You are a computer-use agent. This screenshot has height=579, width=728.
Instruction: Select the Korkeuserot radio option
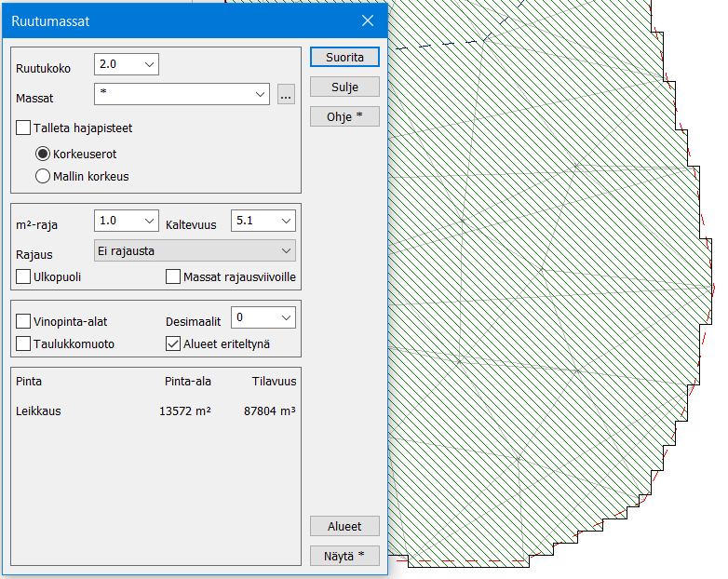pos(43,154)
